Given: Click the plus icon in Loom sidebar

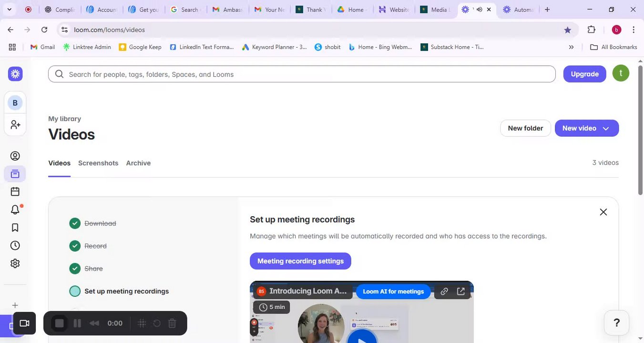Looking at the screenshot, I should (x=15, y=305).
